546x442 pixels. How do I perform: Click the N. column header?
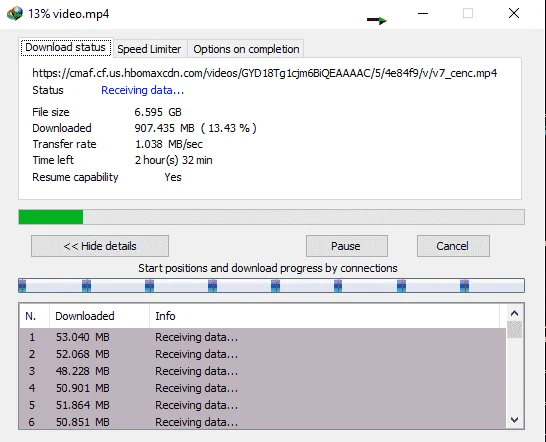point(34,316)
